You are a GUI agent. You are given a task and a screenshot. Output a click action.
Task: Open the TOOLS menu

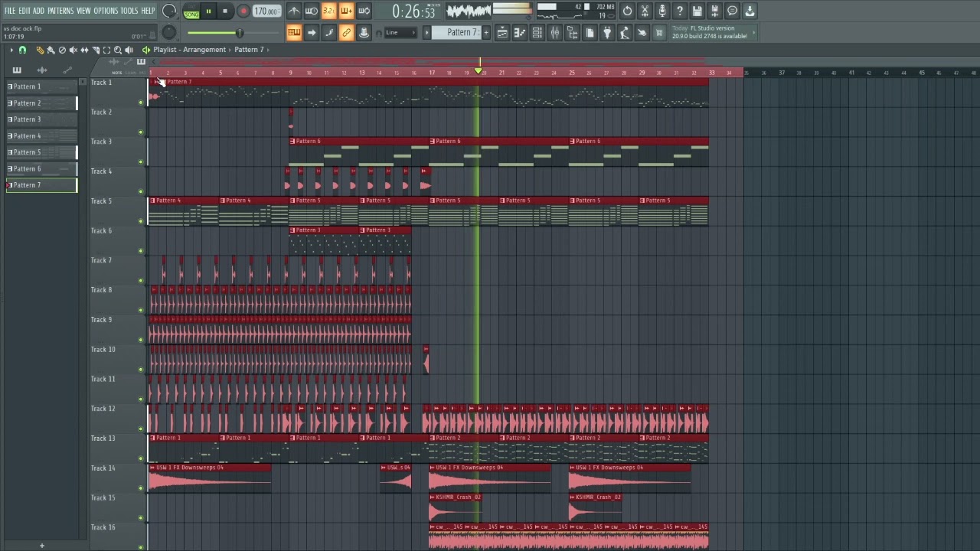point(129,11)
